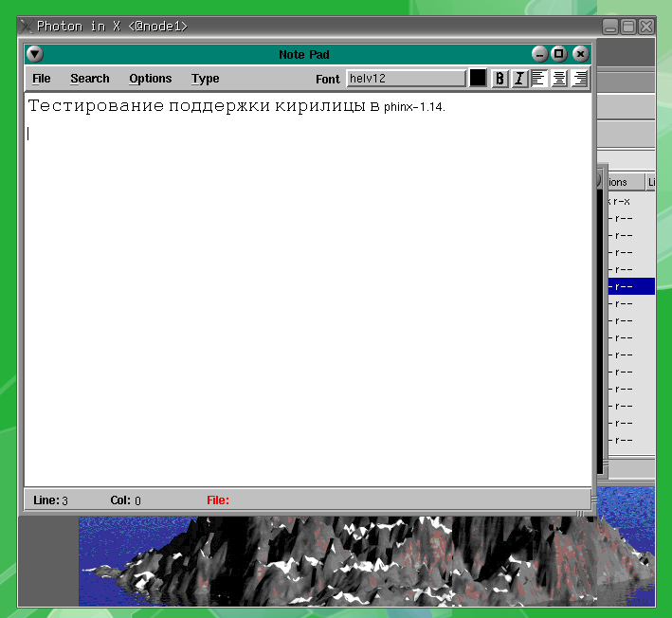Select the highlighted blue row in background list
Screen dimensions: 672x618
click(630, 286)
